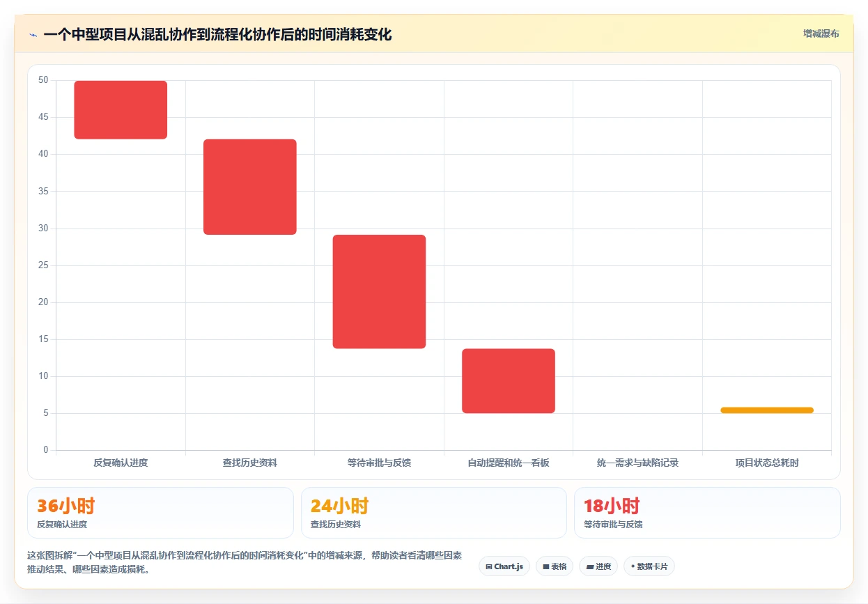868x604 pixels.
Task: Click the x-axis label 反复确认进度
Action: (x=121, y=463)
